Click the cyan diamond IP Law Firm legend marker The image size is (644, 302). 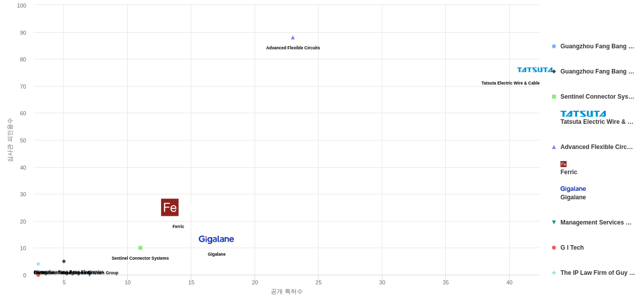pos(554,273)
